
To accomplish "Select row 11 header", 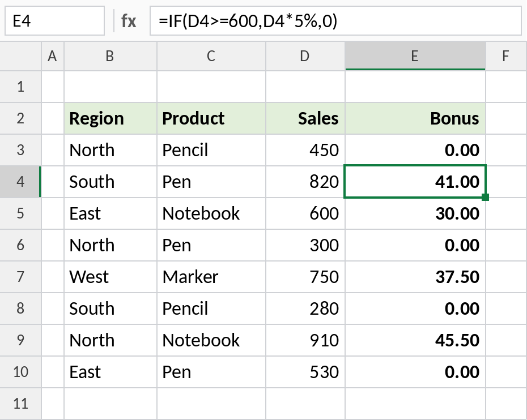I will coord(20,404).
